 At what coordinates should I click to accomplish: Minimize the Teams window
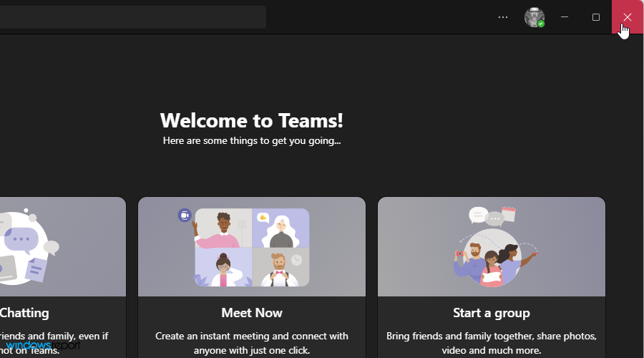point(565,17)
